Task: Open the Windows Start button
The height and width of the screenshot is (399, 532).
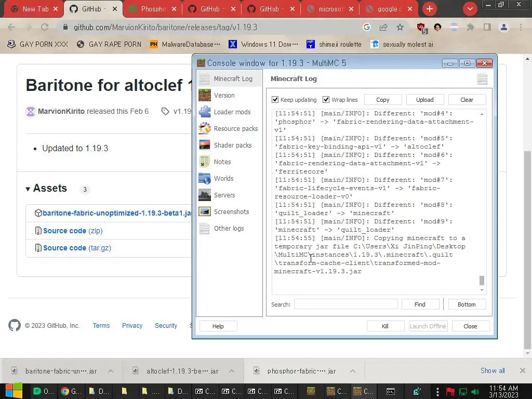Action: 14,391
